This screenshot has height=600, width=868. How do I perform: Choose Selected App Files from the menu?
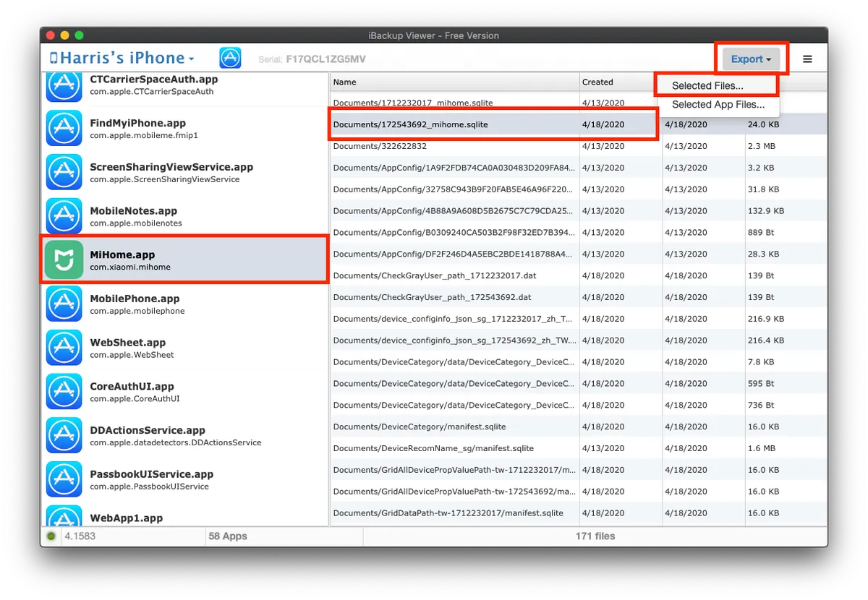point(717,104)
